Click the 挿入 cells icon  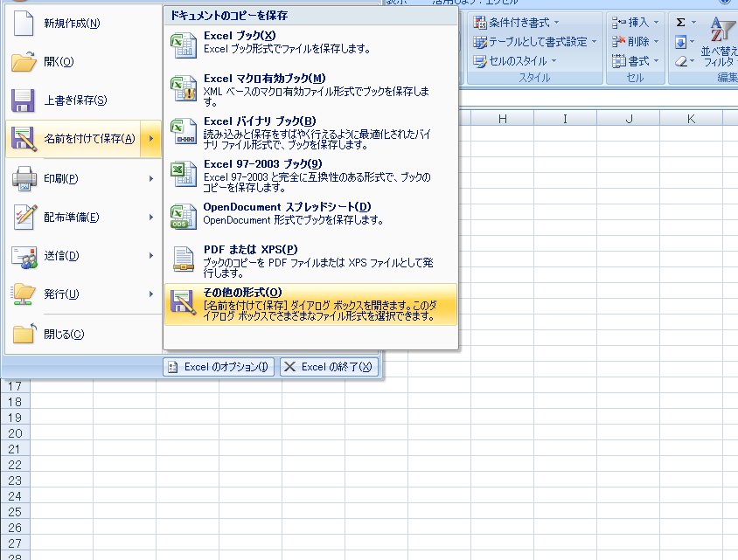618,22
